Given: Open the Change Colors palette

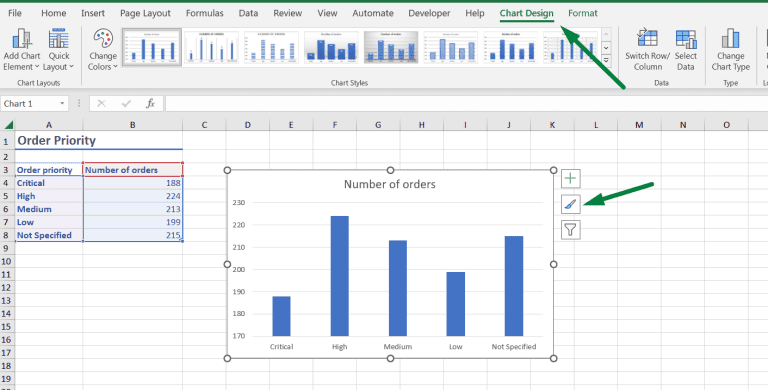Looking at the screenshot, I should [x=103, y=50].
